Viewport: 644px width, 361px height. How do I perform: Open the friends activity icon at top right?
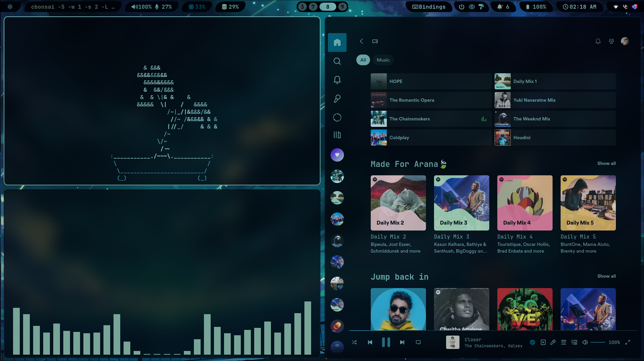point(612,41)
